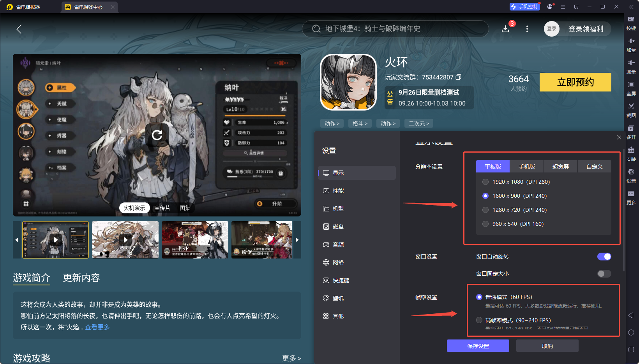
Task: Toggle 窗口固定大小 switch
Action: click(604, 274)
